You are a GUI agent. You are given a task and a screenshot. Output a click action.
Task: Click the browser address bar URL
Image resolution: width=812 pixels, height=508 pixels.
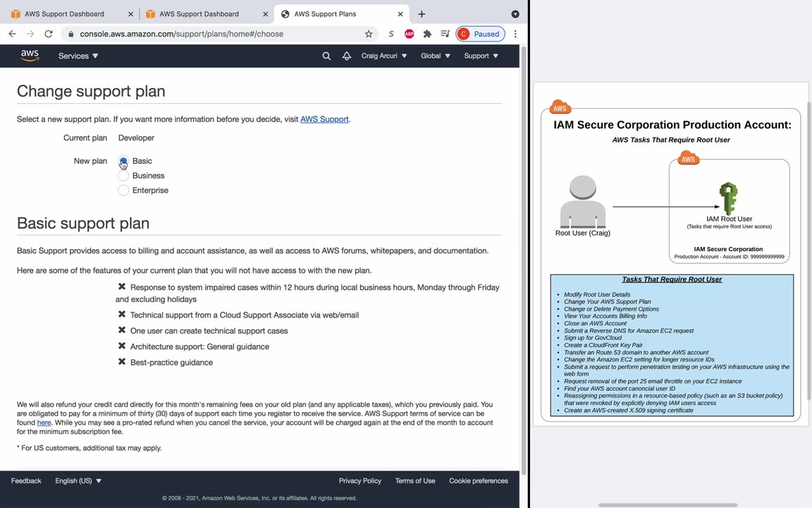pos(181,34)
